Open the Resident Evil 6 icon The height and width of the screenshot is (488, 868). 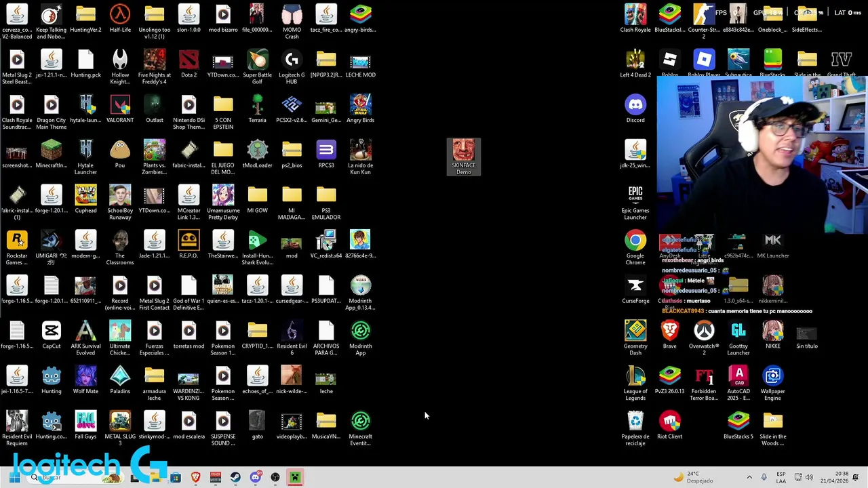[x=292, y=339]
